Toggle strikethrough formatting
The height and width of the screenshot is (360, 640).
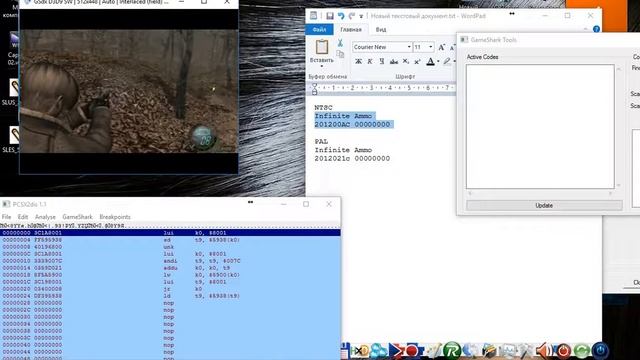(393, 62)
